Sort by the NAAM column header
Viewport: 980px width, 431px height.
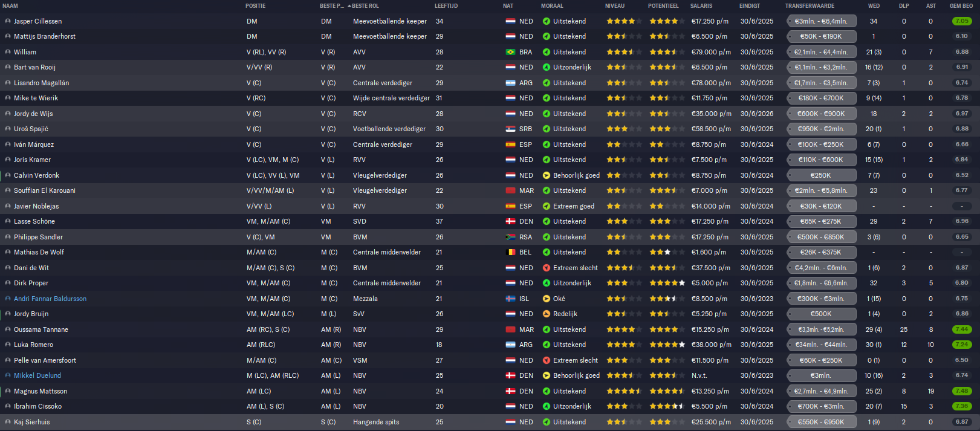(x=10, y=6)
